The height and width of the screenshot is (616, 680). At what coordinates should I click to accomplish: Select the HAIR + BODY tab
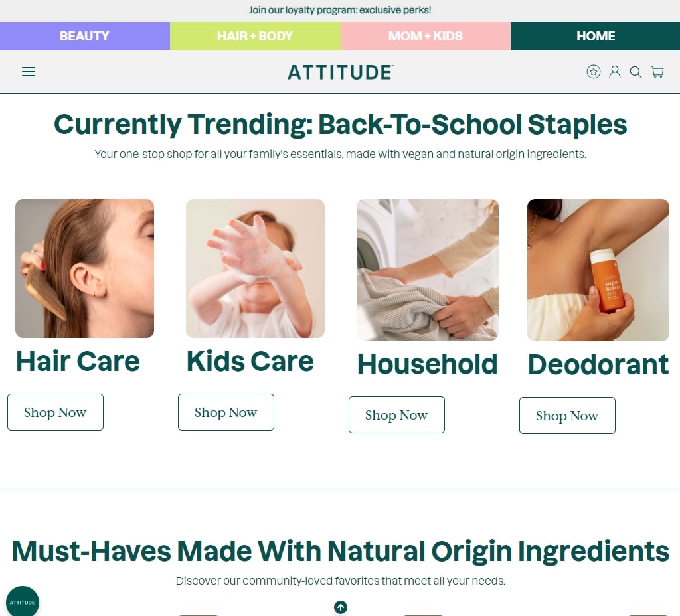pos(255,36)
